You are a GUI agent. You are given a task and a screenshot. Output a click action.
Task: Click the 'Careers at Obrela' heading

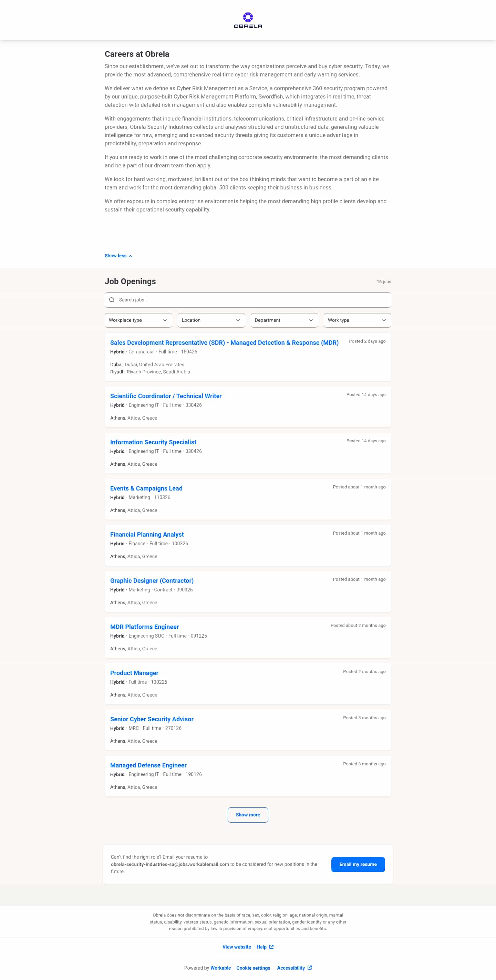click(x=137, y=54)
